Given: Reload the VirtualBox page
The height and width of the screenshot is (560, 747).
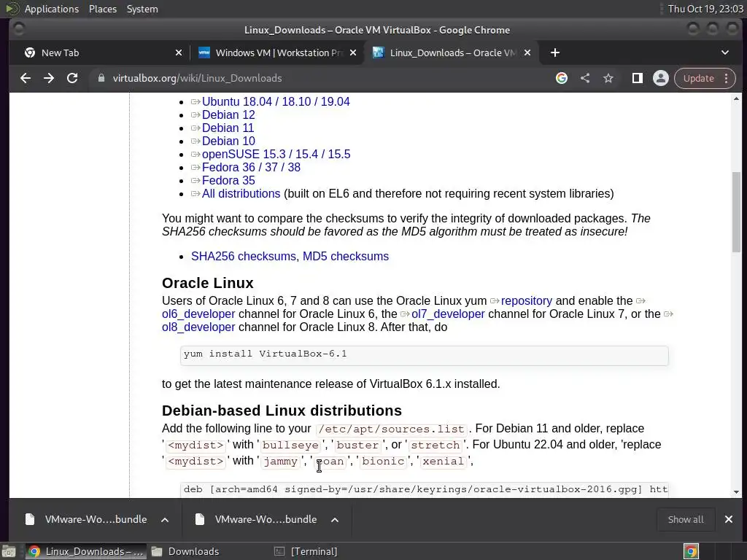Looking at the screenshot, I should (72, 78).
